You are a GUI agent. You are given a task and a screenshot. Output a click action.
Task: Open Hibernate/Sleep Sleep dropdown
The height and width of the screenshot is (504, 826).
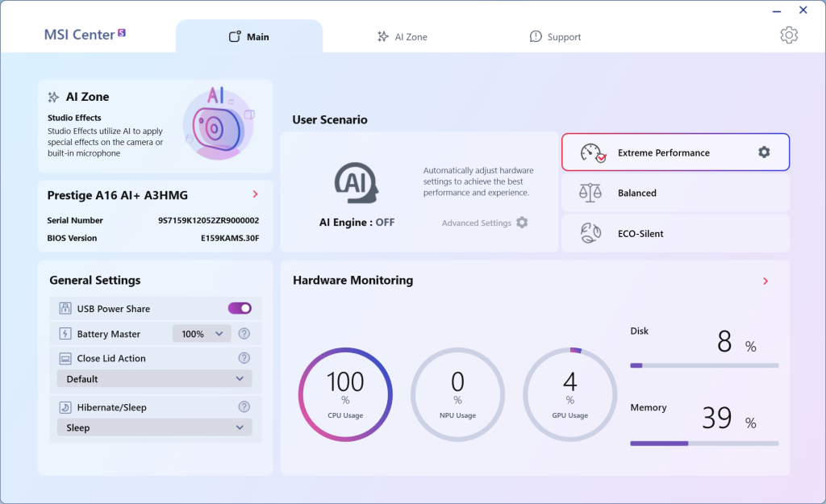154,427
